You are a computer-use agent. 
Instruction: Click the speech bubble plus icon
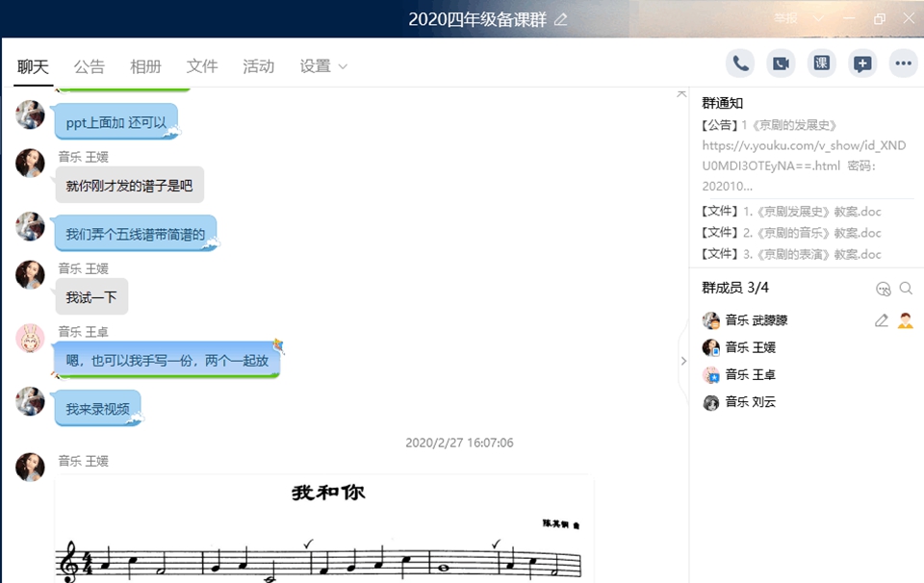tap(862, 63)
